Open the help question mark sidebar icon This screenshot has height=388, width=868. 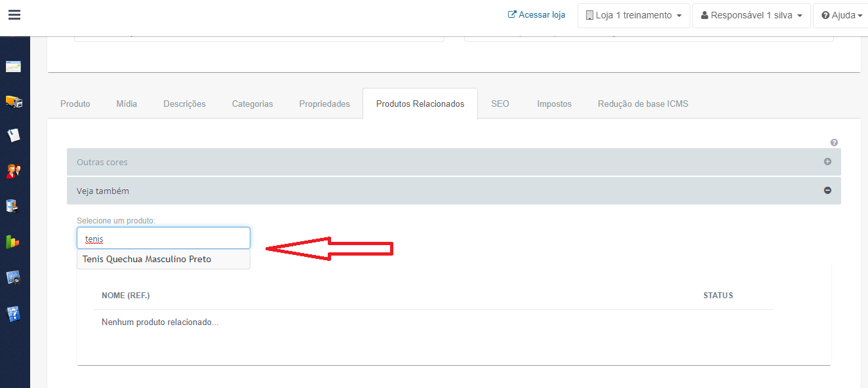click(x=14, y=313)
